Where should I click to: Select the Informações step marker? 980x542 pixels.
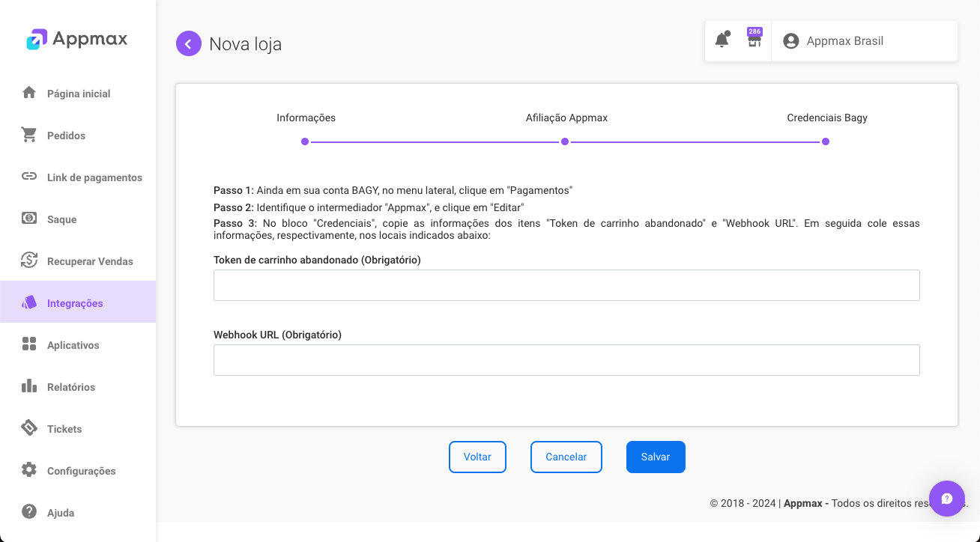coord(304,141)
